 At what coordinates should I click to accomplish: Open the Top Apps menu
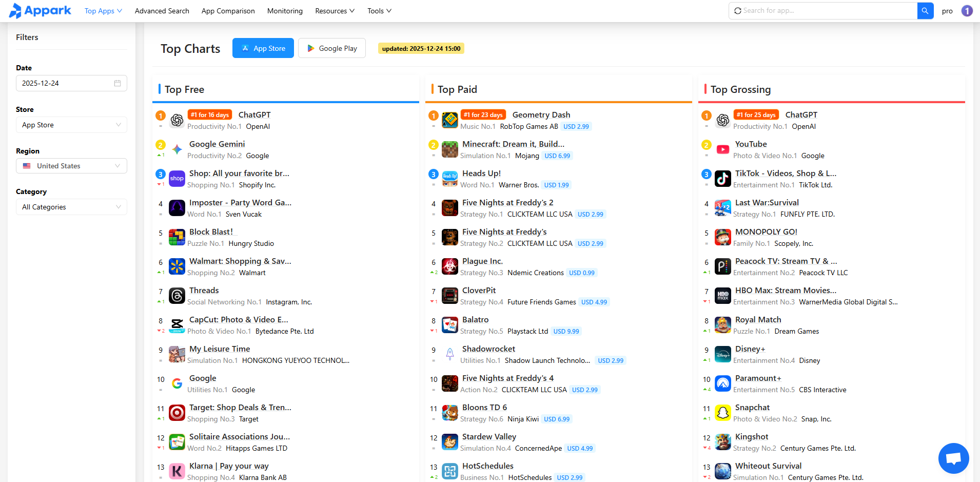(x=103, y=11)
